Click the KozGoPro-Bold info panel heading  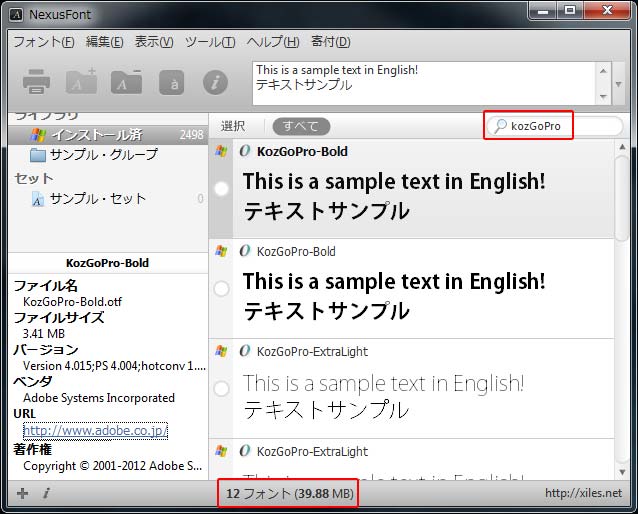point(107,263)
